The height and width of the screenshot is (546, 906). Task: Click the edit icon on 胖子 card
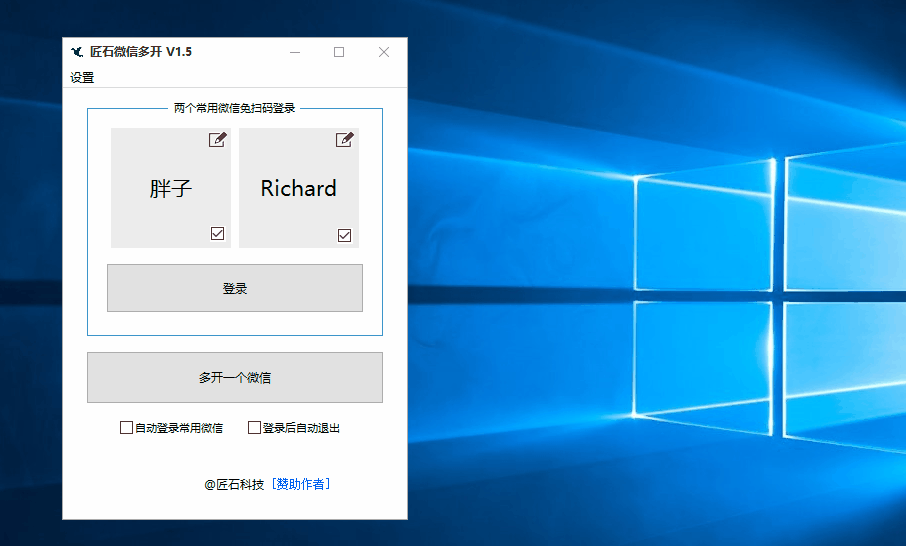click(218, 140)
